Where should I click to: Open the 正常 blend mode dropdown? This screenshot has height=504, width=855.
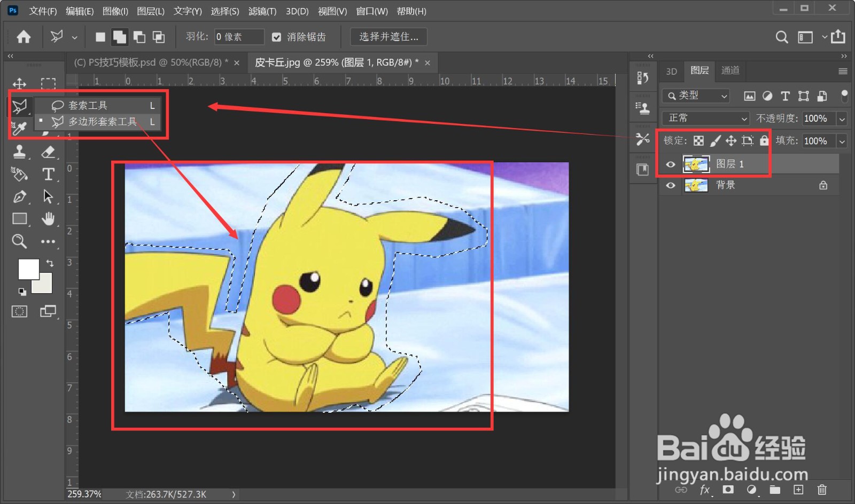[706, 118]
